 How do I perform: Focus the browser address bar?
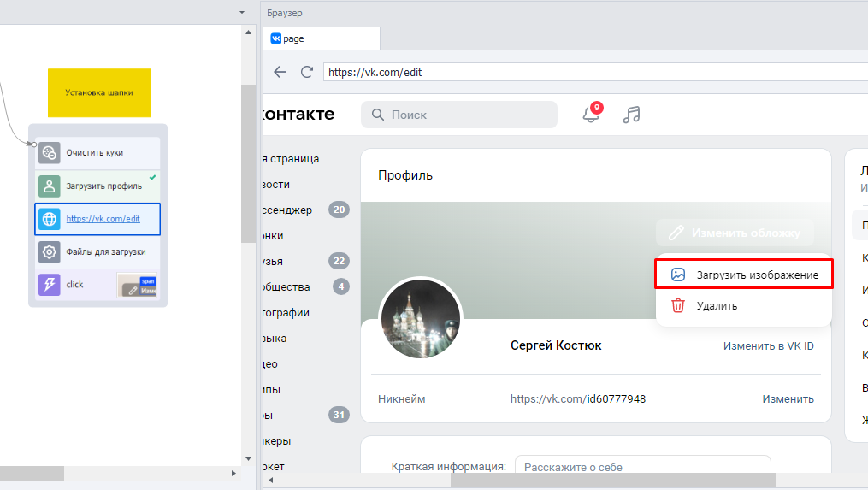click(595, 72)
